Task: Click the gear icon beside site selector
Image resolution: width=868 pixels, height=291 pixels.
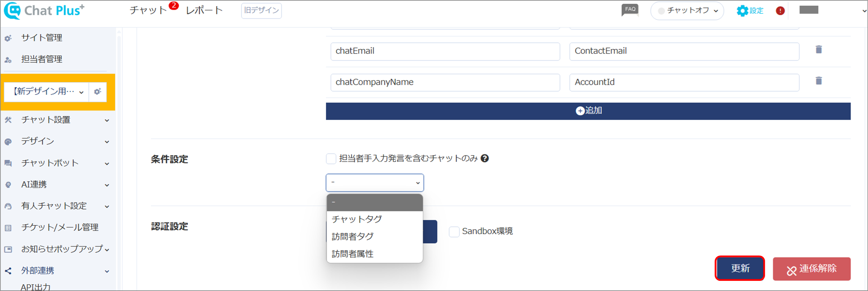Action: click(x=98, y=92)
